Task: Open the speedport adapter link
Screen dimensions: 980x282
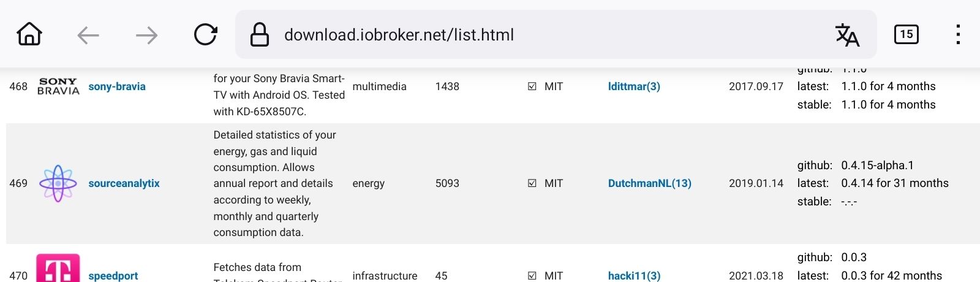Action: coord(113,276)
